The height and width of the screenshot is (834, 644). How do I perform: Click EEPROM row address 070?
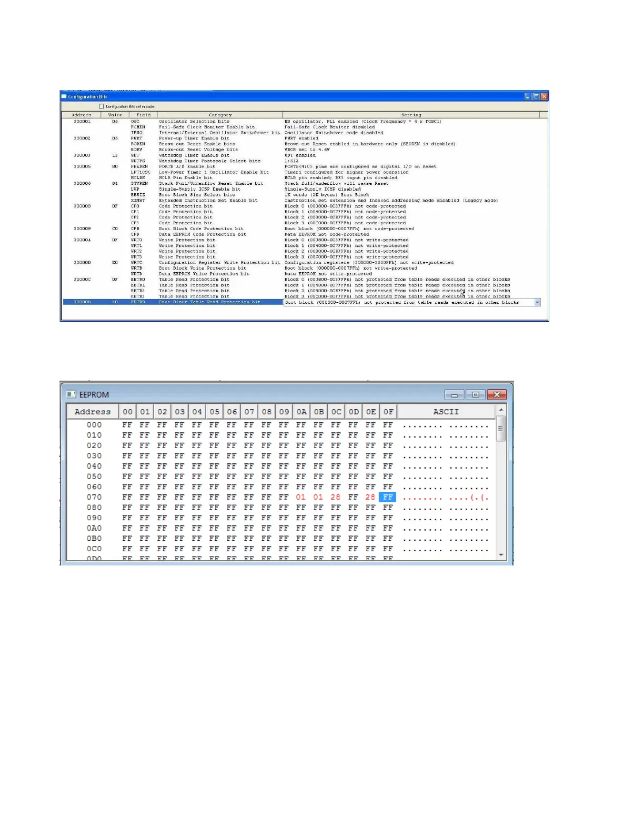(94, 497)
